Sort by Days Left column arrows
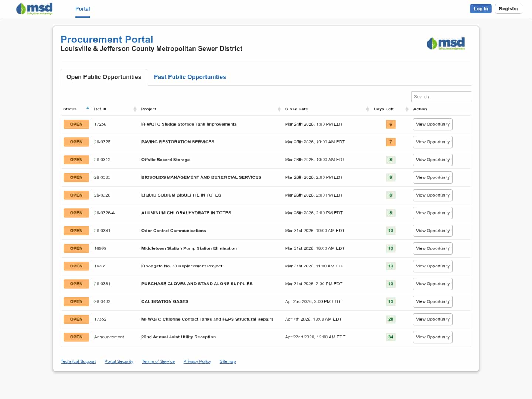Image resolution: width=532 pixels, height=399 pixels. point(407,109)
